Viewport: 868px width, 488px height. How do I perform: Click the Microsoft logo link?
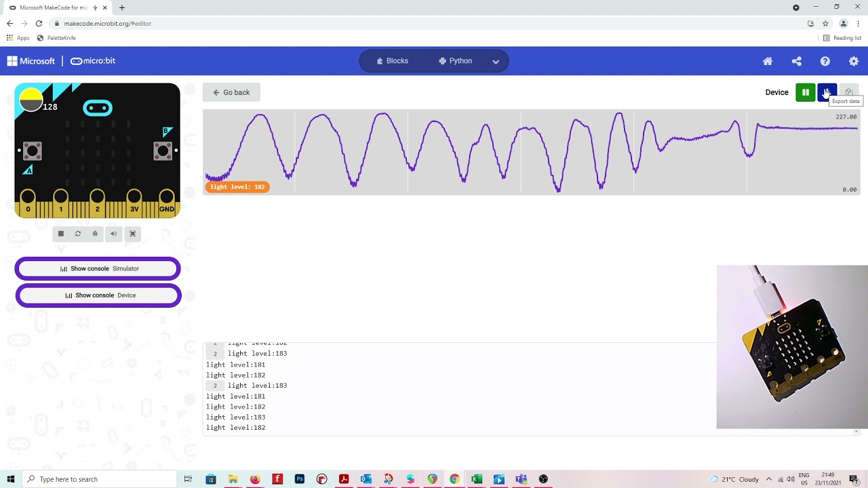pyautogui.click(x=31, y=61)
